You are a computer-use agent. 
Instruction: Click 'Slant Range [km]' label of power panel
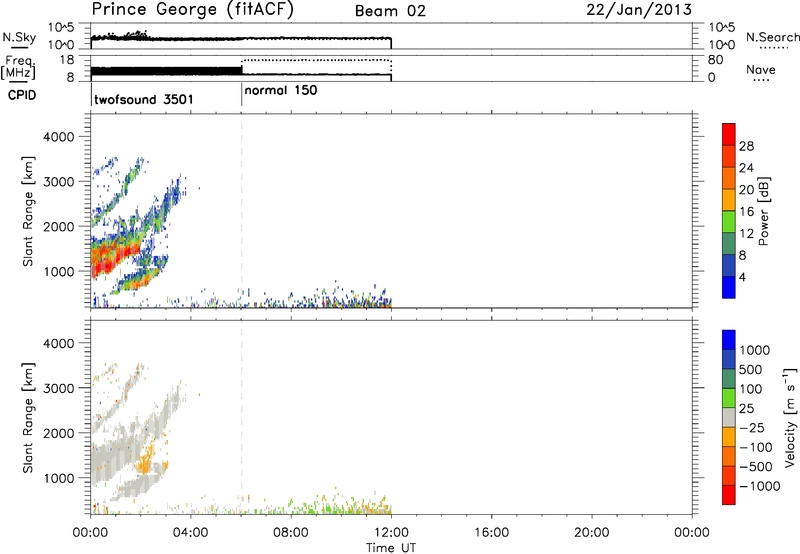coord(28,211)
